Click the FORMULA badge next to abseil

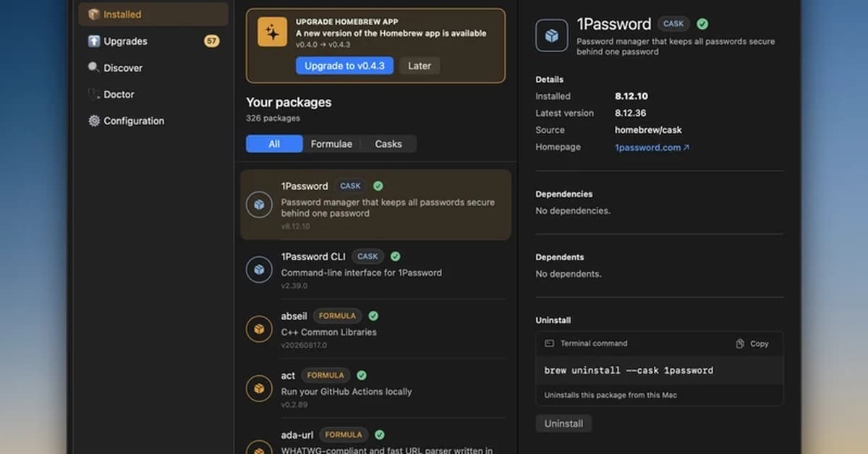[x=337, y=316]
